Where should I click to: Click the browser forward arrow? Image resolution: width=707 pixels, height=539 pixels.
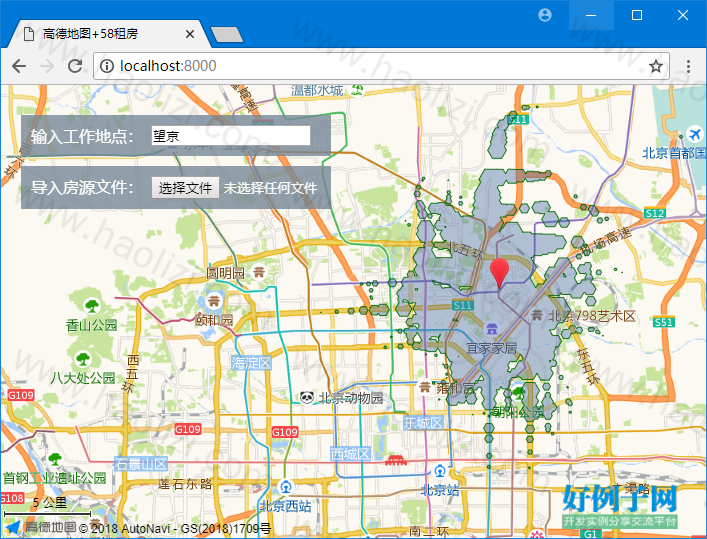[47, 66]
